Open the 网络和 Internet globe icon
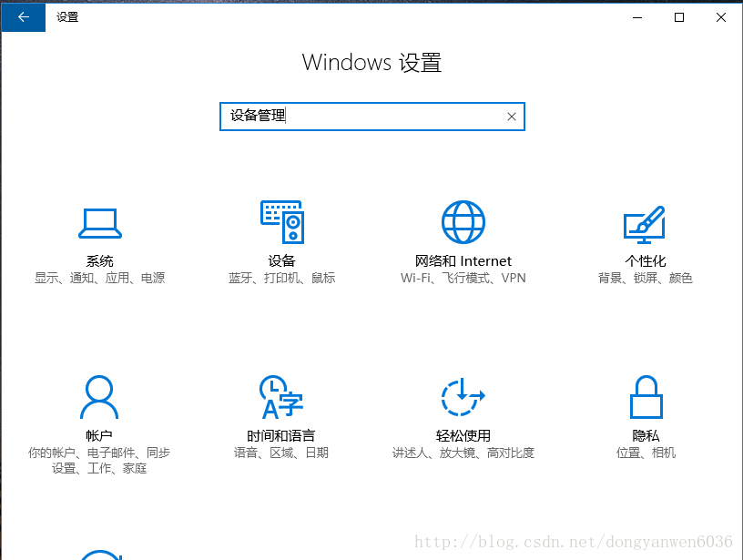 tap(463, 222)
